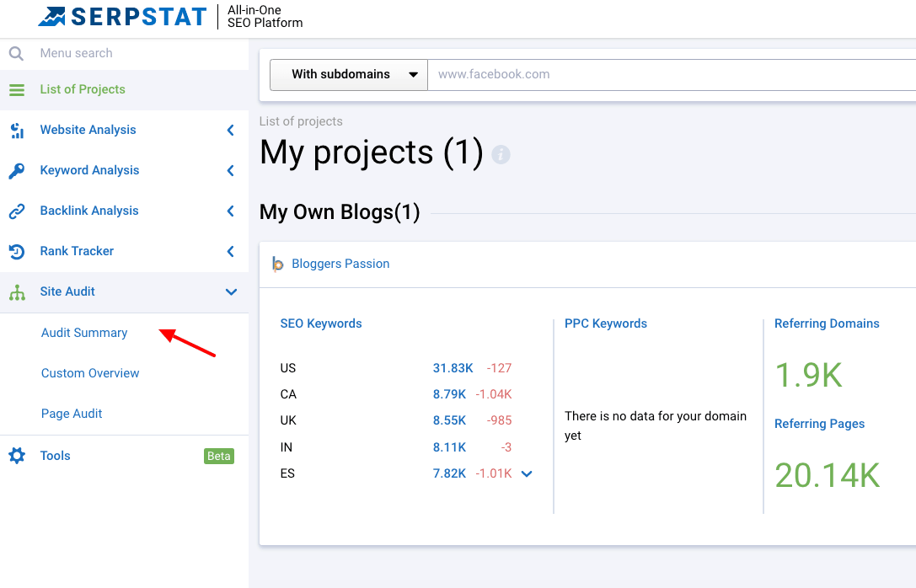Click the UK change value -985

499,420
